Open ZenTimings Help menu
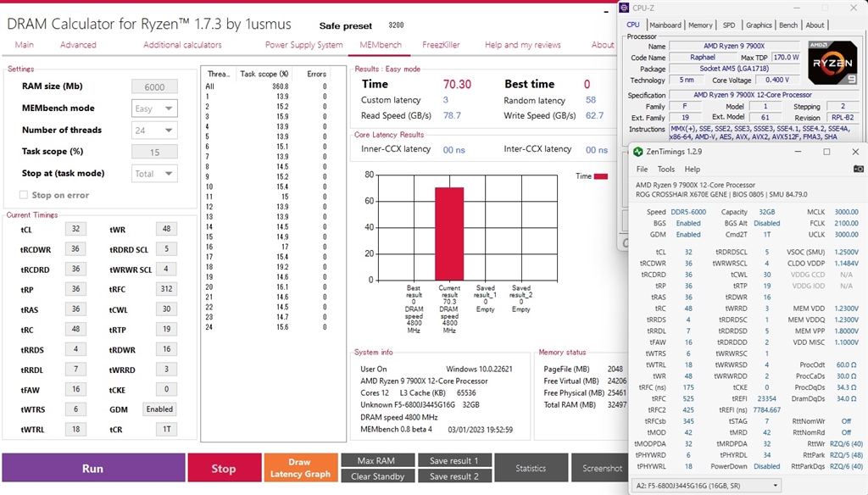The image size is (868, 495). (x=692, y=169)
